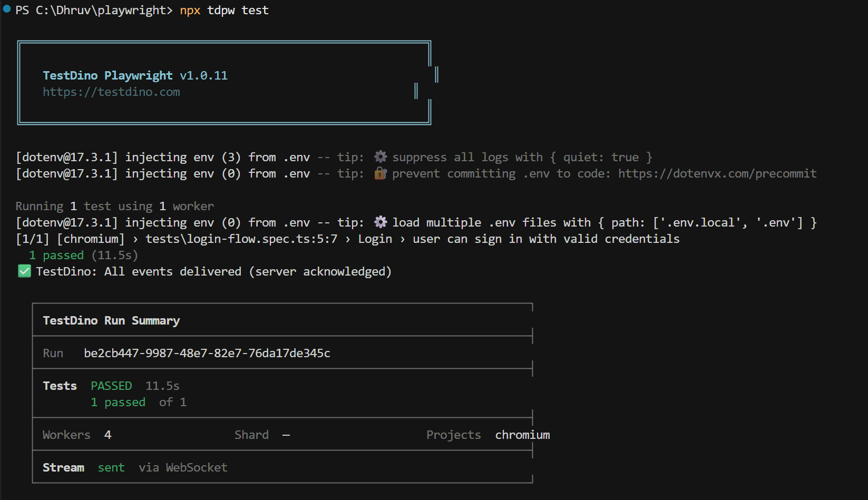Click the Run ID starting with be2cb447
Screen dimensions: 868x500
point(207,354)
